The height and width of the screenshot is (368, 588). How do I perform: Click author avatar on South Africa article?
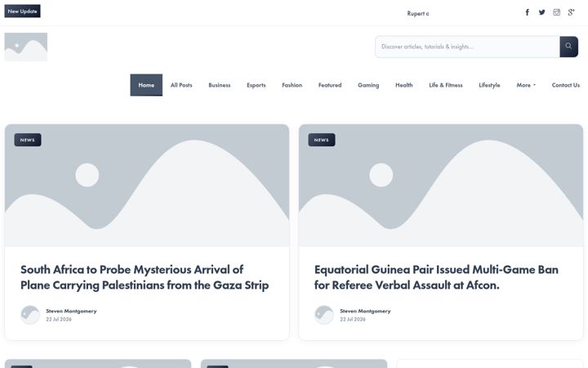point(30,315)
